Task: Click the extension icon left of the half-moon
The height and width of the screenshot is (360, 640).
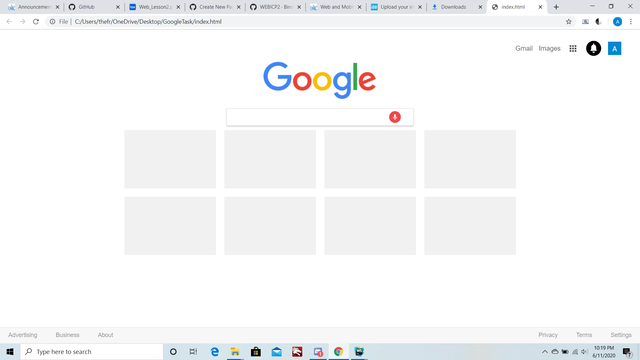Action: [x=585, y=22]
